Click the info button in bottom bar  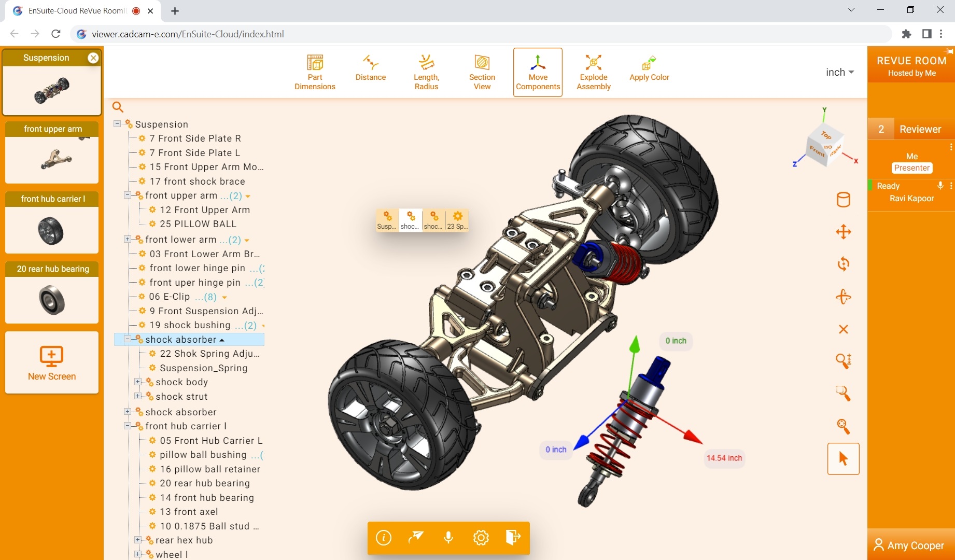pos(384,538)
